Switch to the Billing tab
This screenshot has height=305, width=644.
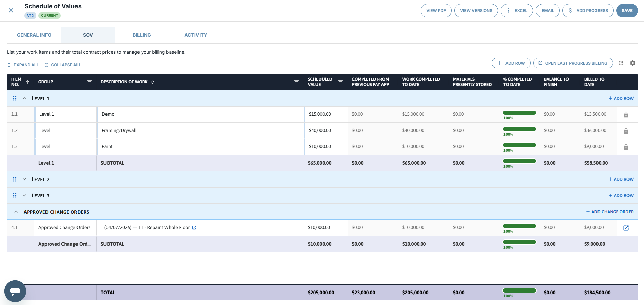[142, 35]
